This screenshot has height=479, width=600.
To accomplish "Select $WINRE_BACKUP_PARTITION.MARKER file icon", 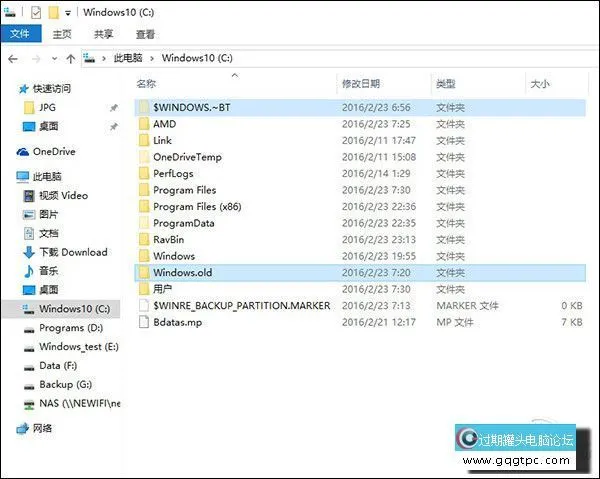I will pyautogui.click(x=144, y=305).
